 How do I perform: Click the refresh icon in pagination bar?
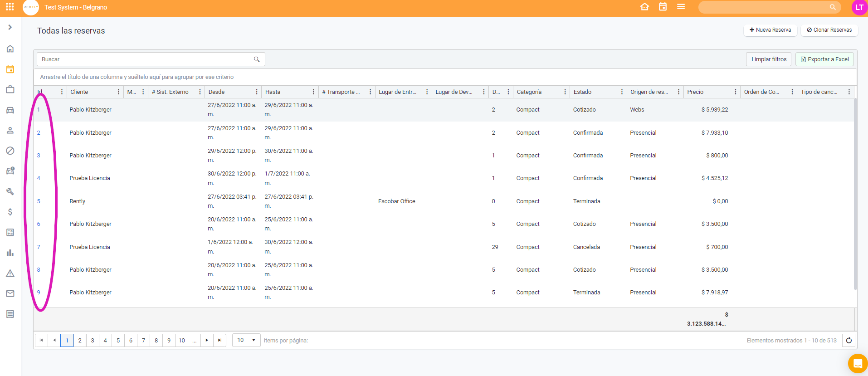click(x=848, y=340)
